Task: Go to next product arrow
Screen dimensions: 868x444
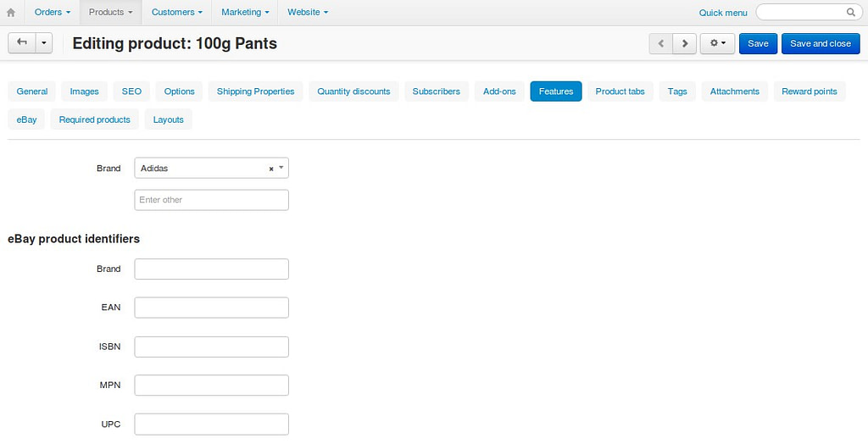Action: 685,44
